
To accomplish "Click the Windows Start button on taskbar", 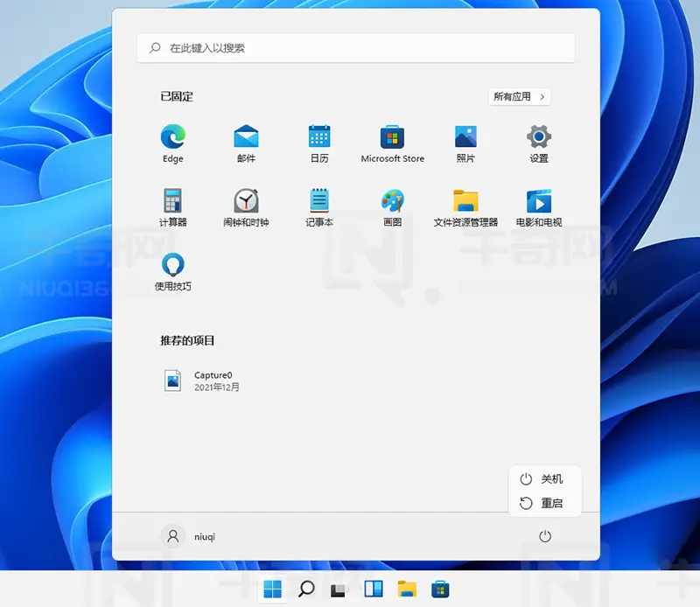I will tap(272, 590).
